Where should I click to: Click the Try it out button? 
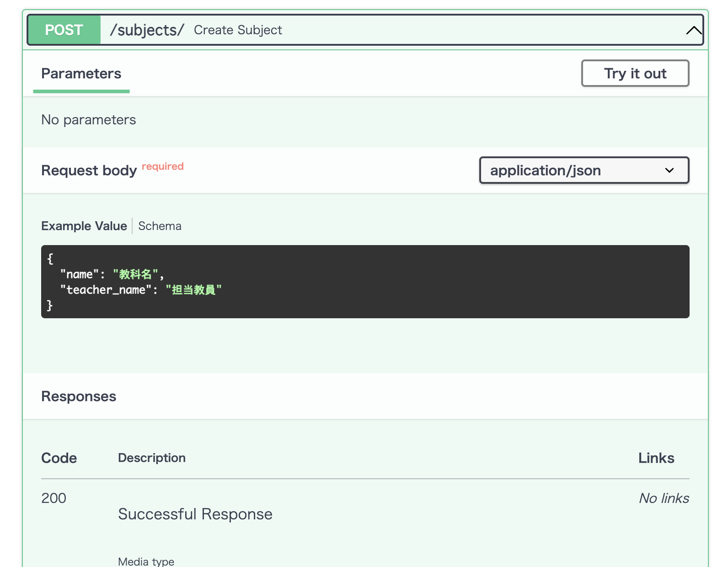(x=635, y=73)
